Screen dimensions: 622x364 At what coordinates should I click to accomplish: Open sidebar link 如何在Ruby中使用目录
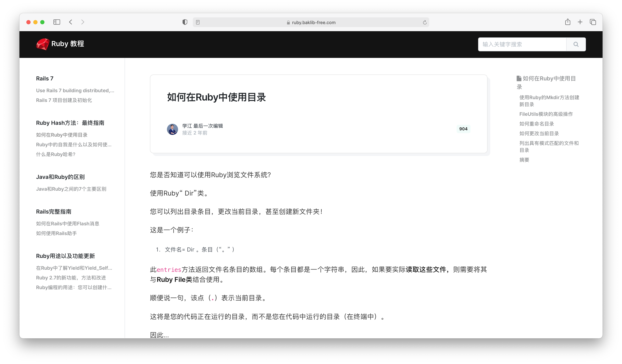[x=62, y=135]
